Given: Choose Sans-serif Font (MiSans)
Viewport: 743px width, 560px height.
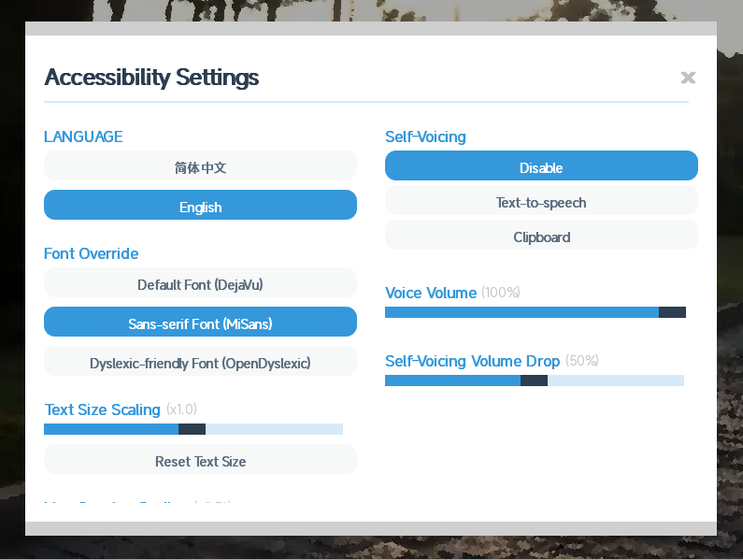Looking at the screenshot, I should click(x=200, y=324).
